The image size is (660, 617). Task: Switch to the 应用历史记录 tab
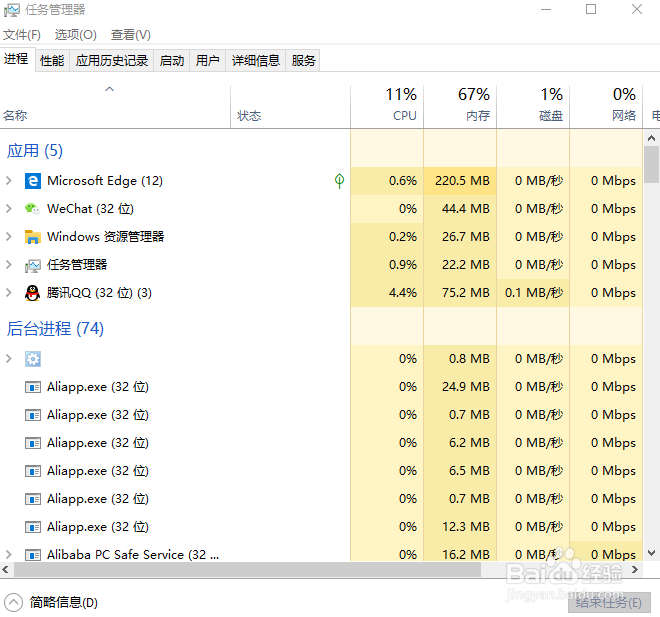(x=112, y=61)
